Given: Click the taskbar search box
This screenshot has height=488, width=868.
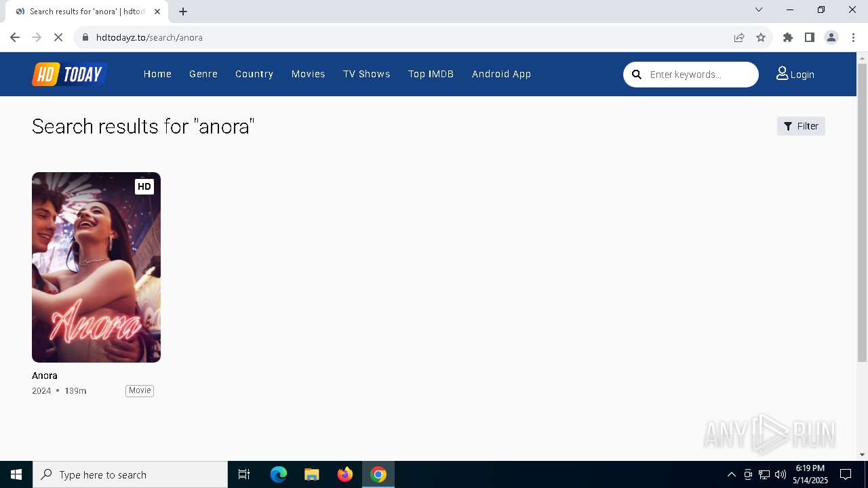Looking at the screenshot, I should point(130,474).
